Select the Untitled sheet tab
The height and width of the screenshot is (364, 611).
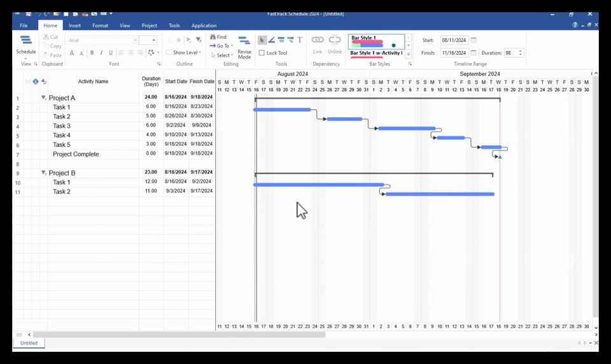pos(29,343)
